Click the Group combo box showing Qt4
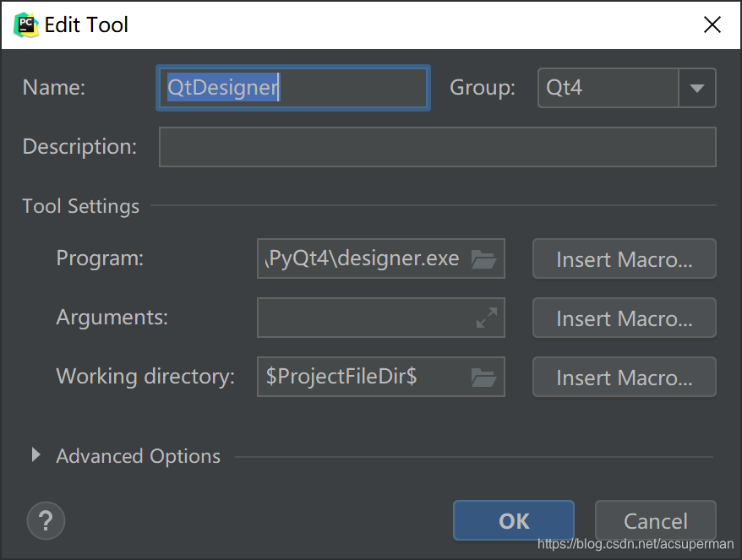Screen dimensions: 742x560 (x=608, y=88)
